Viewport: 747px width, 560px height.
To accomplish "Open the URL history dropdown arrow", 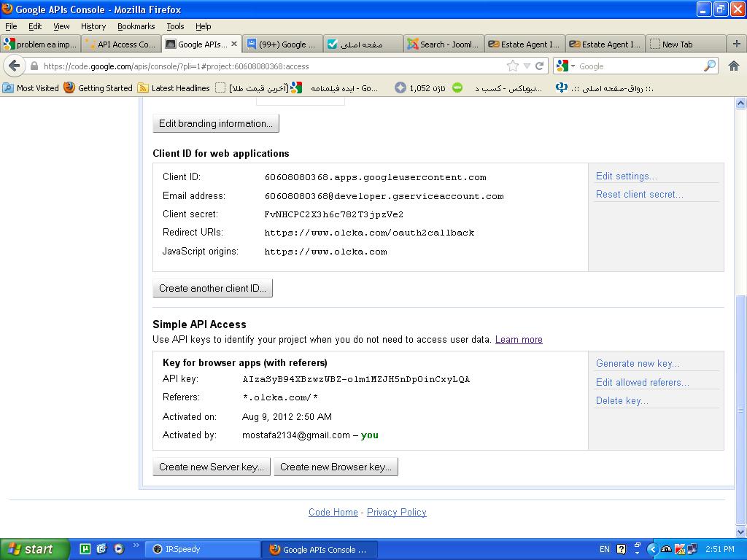I will pyautogui.click(x=527, y=66).
